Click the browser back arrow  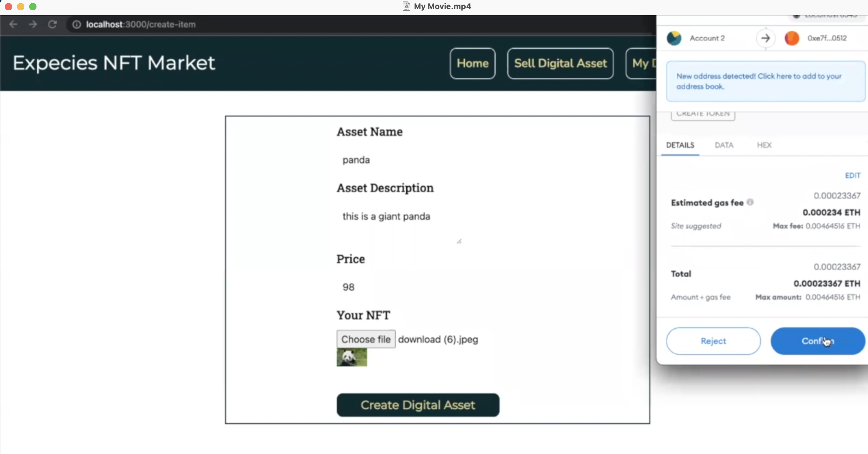click(13, 24)
